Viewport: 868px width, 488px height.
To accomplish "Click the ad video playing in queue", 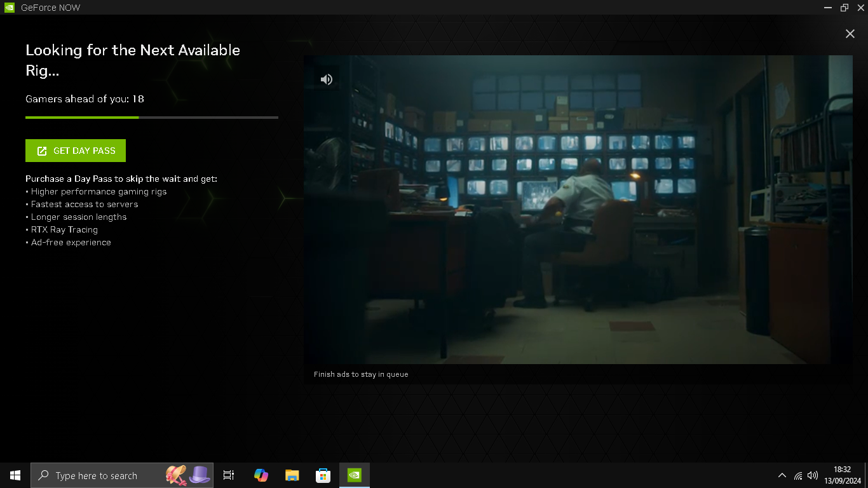I will 578,210.
